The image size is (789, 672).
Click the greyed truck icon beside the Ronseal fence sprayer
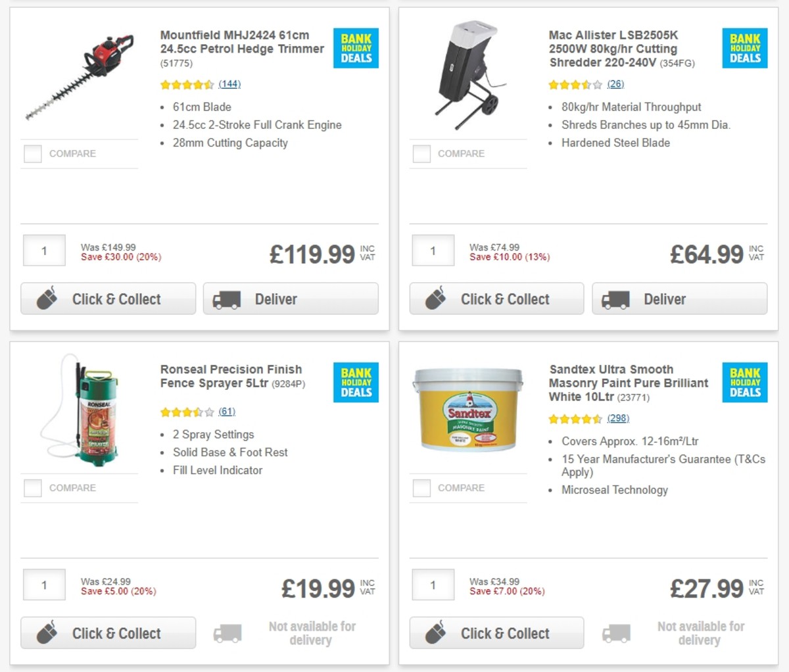[227, 633]
